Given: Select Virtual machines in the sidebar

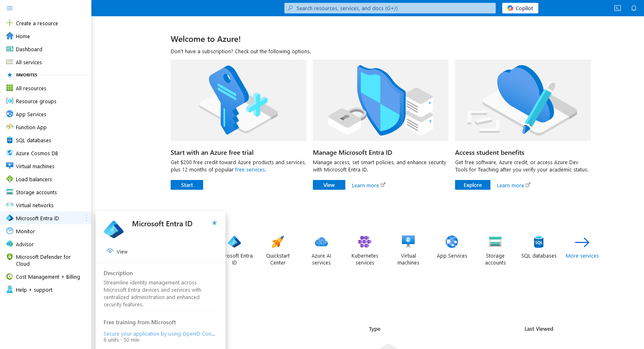Looking at the screenshot, I should pos(35,166).
